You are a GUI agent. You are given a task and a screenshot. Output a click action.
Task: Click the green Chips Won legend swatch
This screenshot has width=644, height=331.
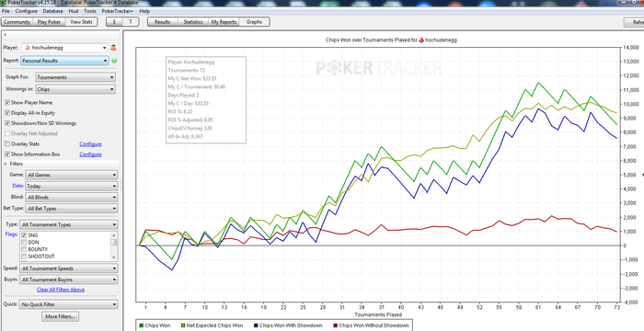click(141, 325)
